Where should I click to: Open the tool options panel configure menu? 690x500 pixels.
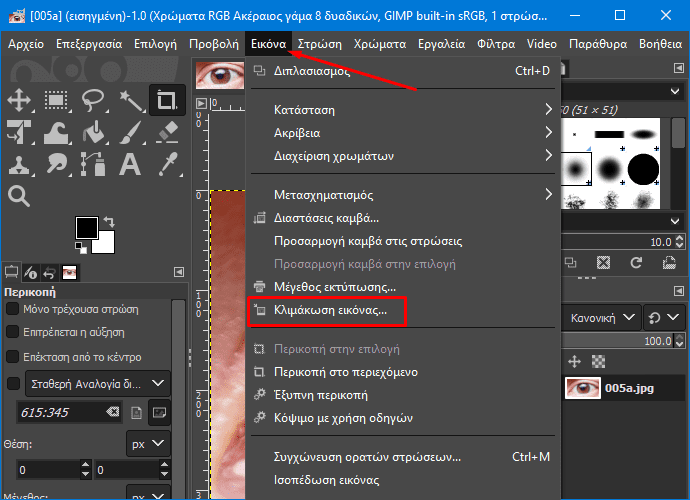179,272
